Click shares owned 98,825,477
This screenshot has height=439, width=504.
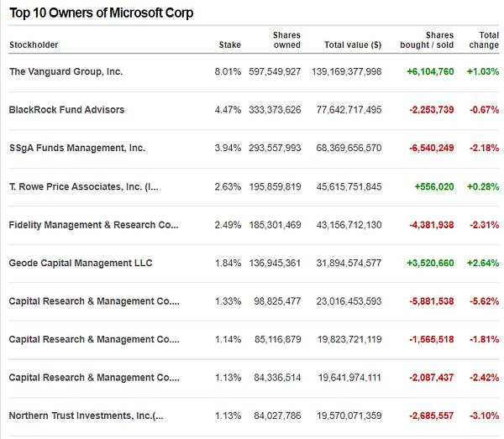pyautogui.click(x=277, y=301)
